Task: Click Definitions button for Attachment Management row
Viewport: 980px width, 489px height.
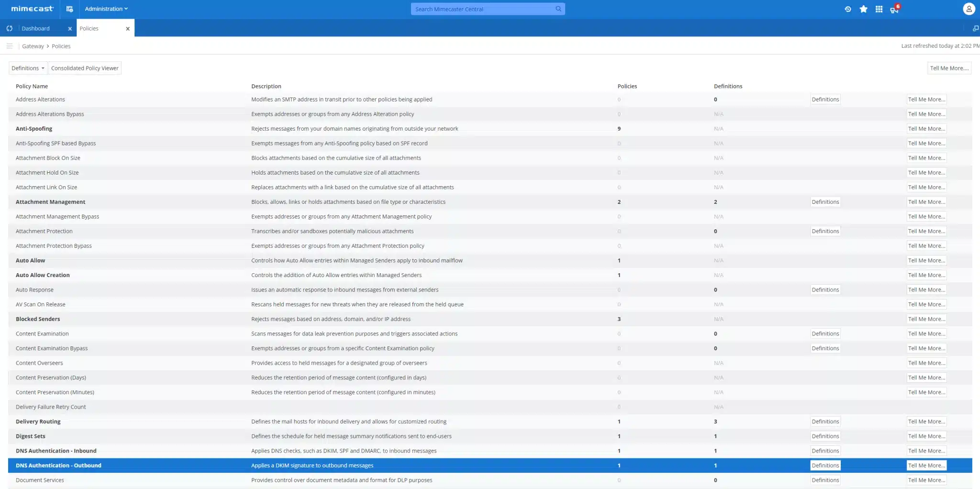Action: click(x=825, y=202)
